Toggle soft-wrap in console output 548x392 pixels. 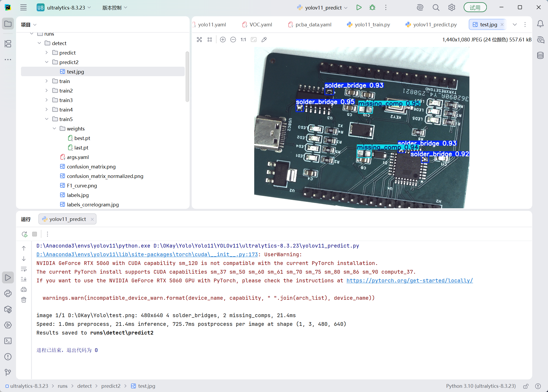point(24,269)
